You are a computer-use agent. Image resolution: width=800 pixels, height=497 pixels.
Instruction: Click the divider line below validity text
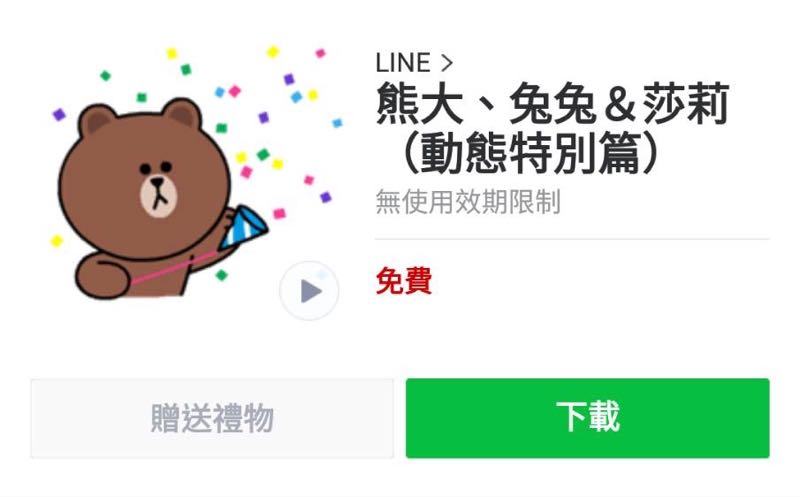click(x=572, y=238)
